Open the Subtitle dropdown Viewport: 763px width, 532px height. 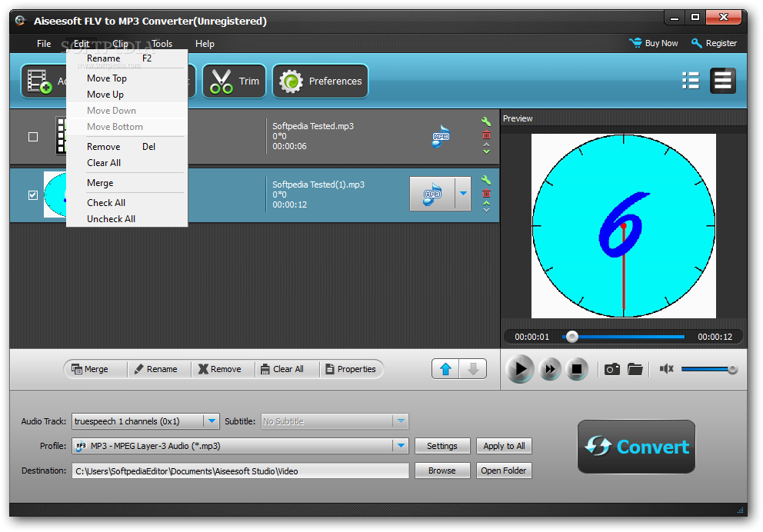pos(401,421)
